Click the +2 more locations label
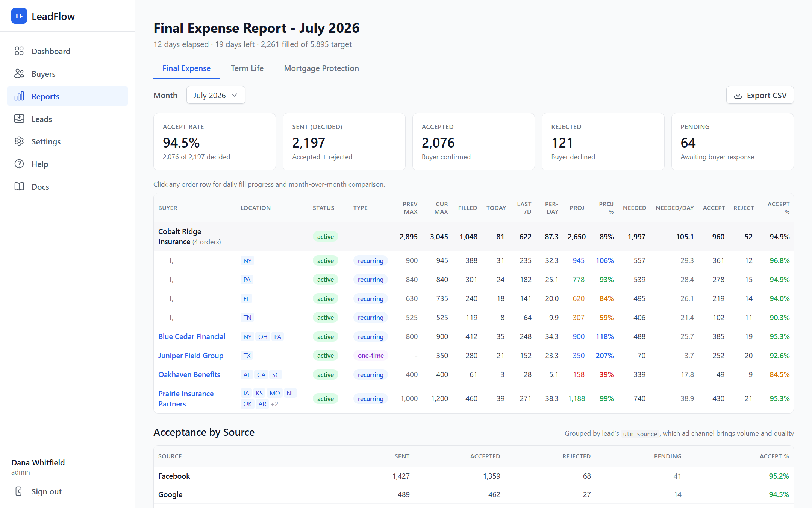 tap(274, 404)
